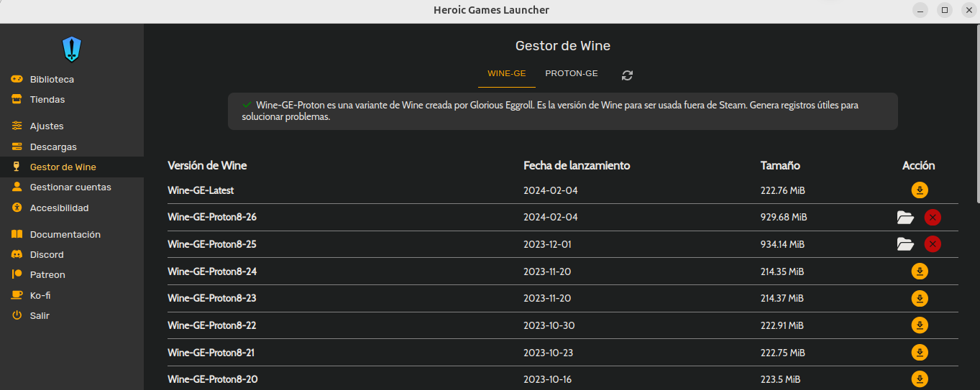The width and height of the screenshot is (980, 390).
Task: Switch to the WINE-GE tab
Action: click(x=507, y=74)
